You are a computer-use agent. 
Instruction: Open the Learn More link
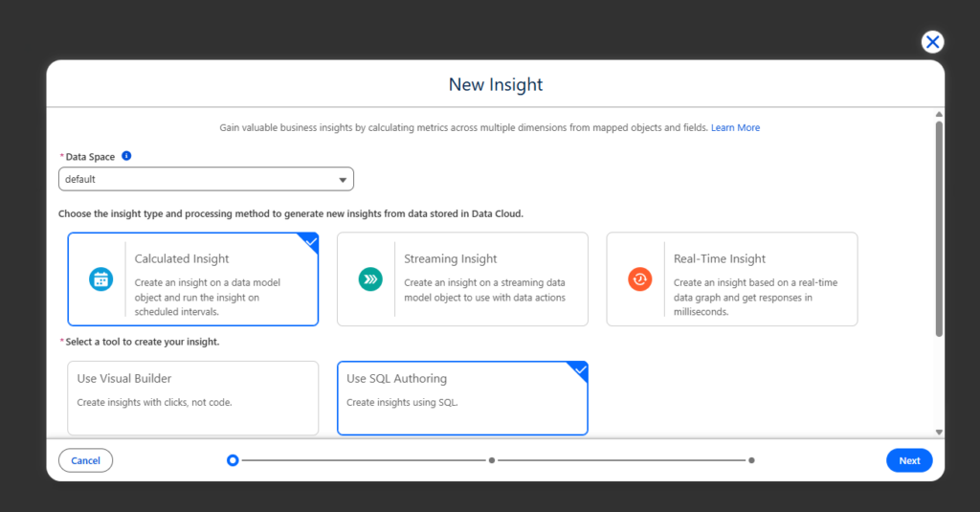(736, 127)
